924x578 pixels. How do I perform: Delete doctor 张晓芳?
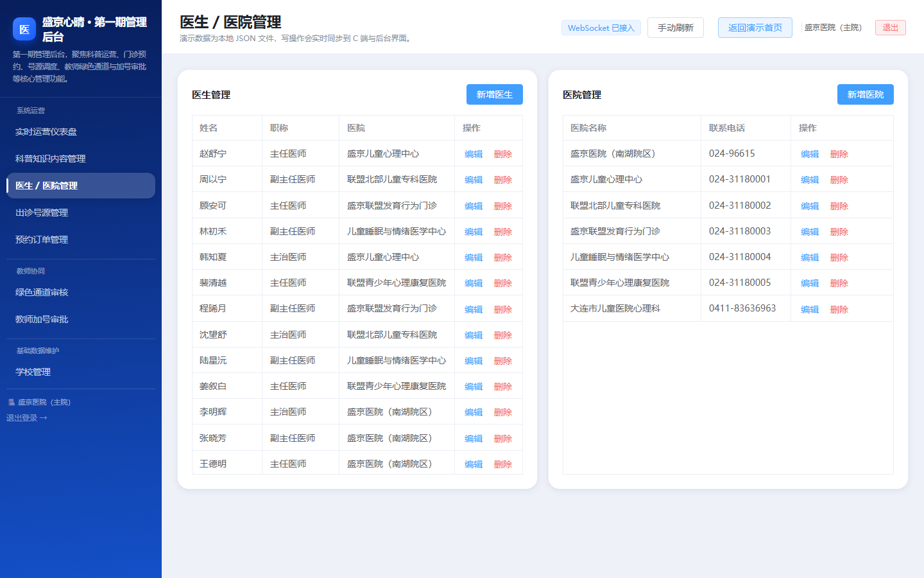(x=503, y=439)
